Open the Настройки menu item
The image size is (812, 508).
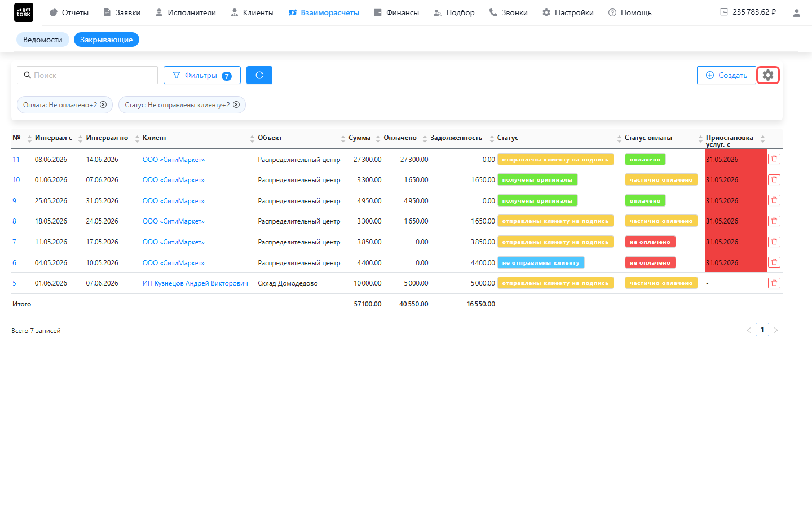[568, 12]
